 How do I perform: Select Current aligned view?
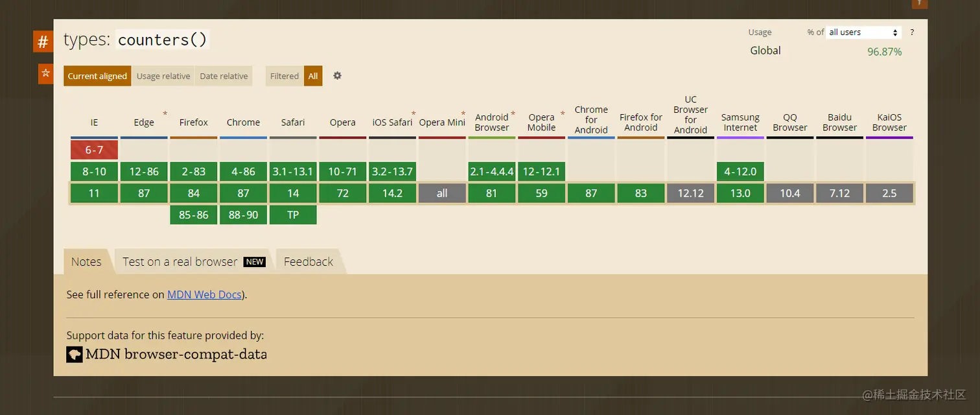coord(97,76)
